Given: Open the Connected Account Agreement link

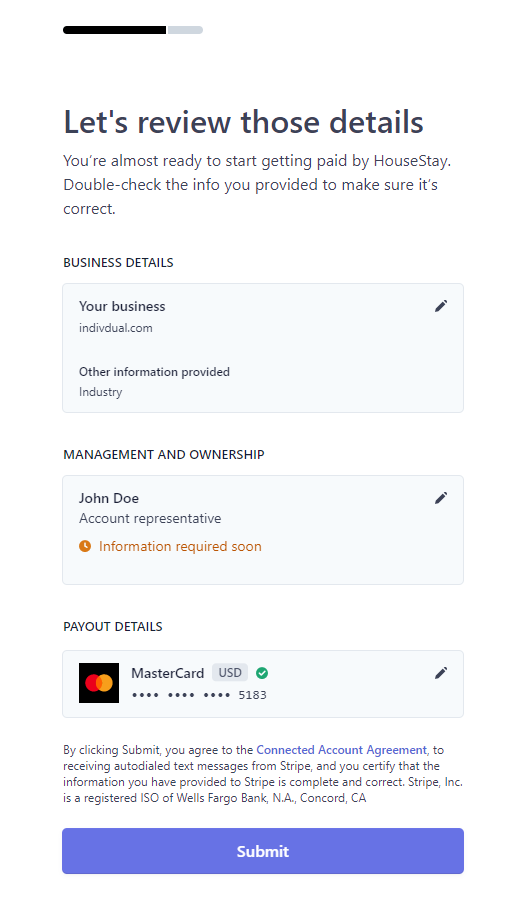Looking at the screenshot, I should coord(341,750).
